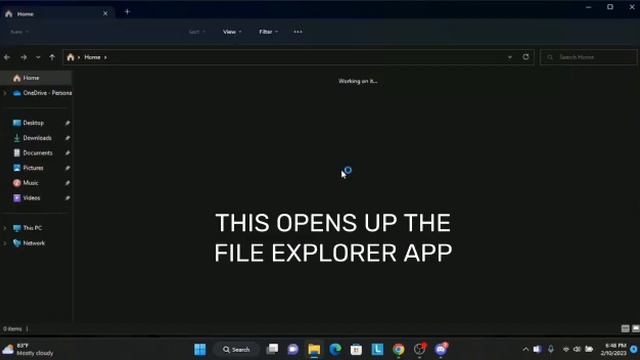Click the home icon in address bar
Screen dimensions: 640x360
tap(71, 57)
